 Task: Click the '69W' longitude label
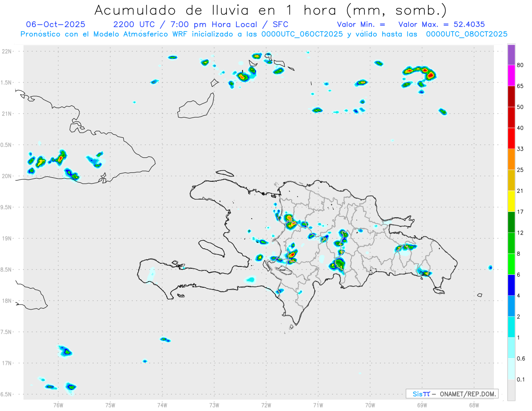pyautogui.click(x=422, y=405)
